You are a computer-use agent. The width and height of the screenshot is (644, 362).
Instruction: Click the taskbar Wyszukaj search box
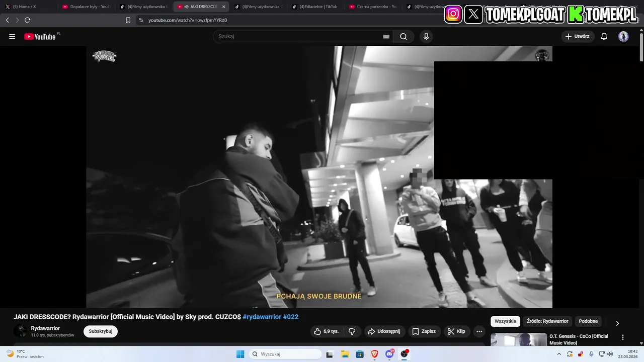(285, 354)
